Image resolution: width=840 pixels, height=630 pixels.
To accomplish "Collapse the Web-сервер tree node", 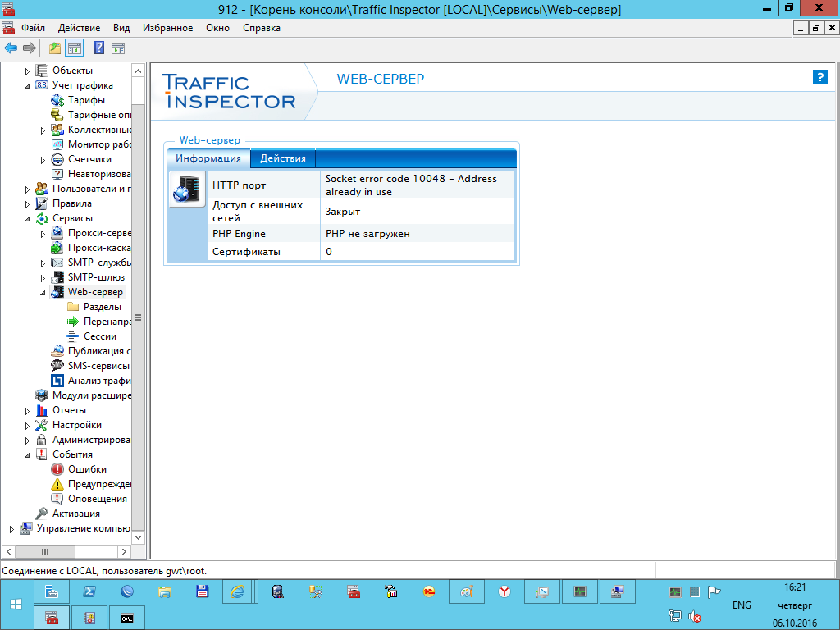I will coord(43,293).
